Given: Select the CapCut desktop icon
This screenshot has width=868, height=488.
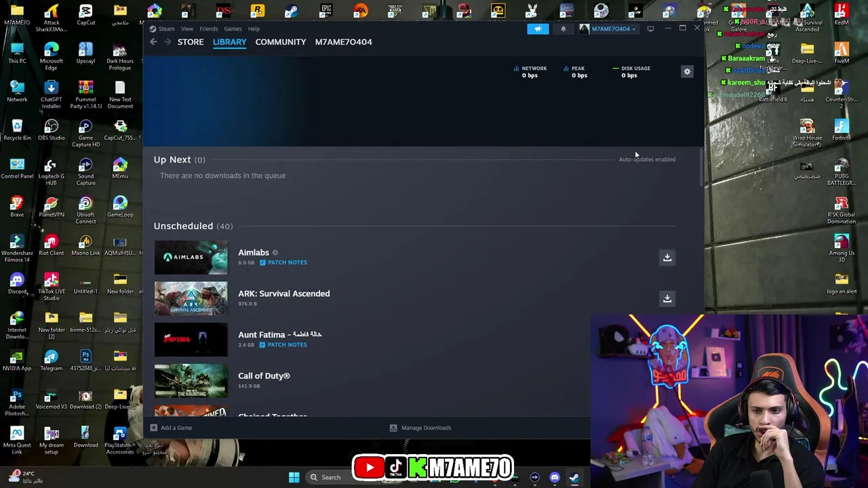Looking at the screenshot, I should pos(85,15).
